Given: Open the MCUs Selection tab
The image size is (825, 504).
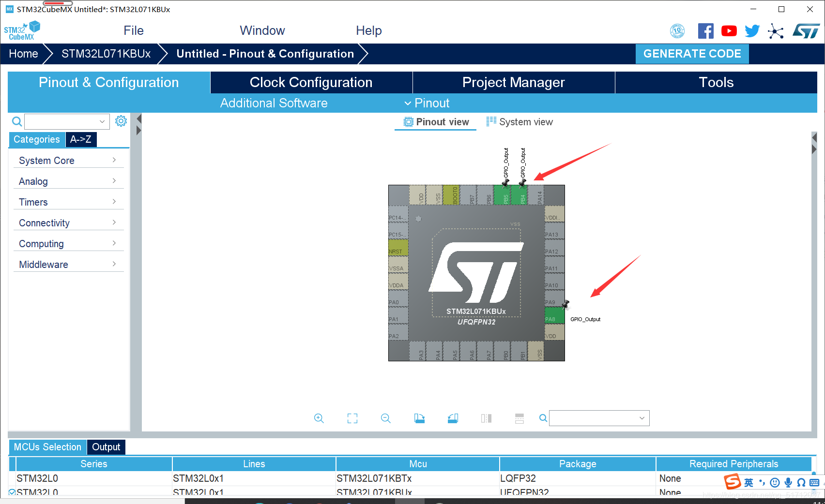Looking at the screenshot, I should pyautogui.click(x=47, y=447).
